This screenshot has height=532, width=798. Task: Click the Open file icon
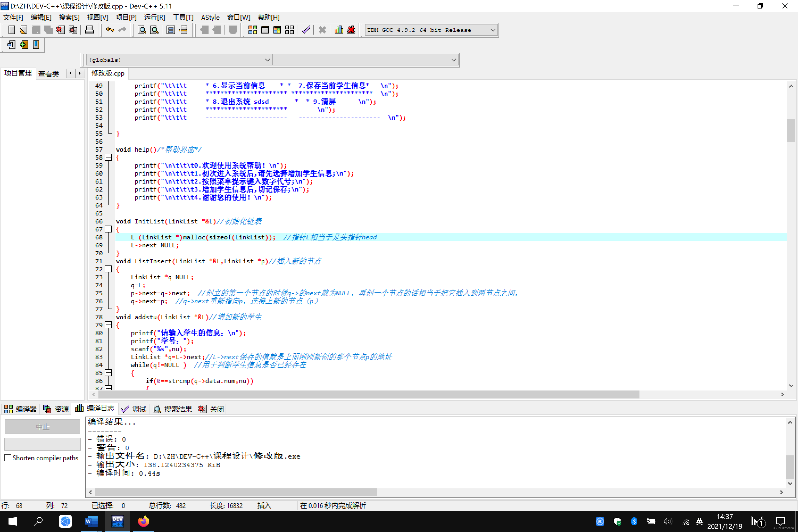click(x=23, y=30)
